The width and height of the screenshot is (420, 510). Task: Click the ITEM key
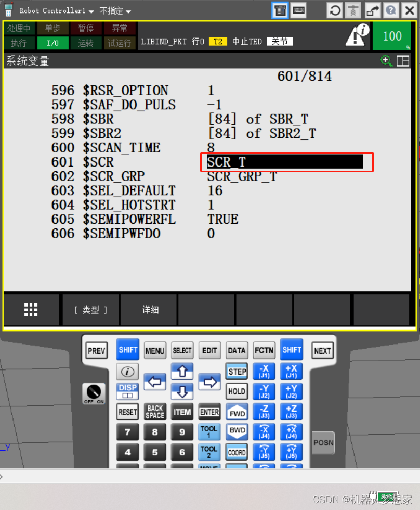coord(182,412)
